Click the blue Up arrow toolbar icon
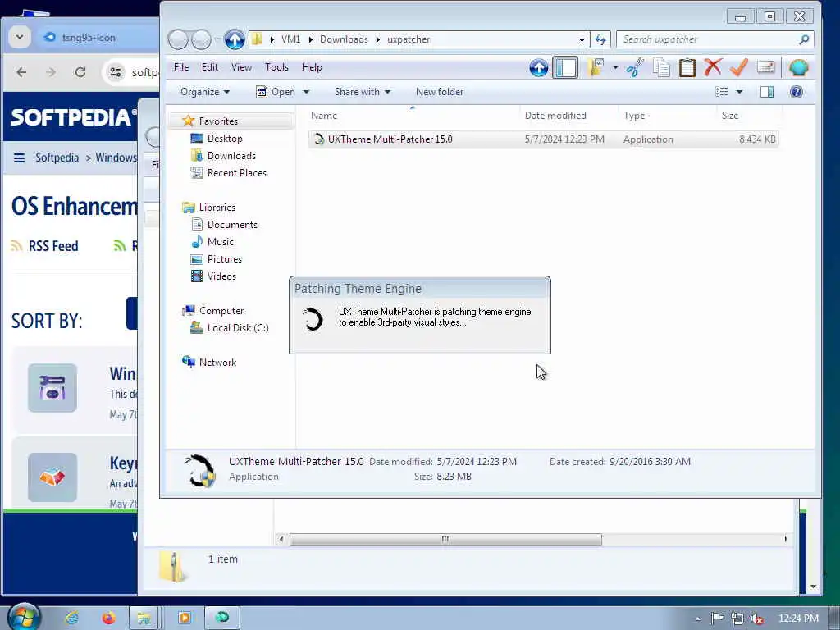This screenshot has height=630, width=840. [539, 68]
